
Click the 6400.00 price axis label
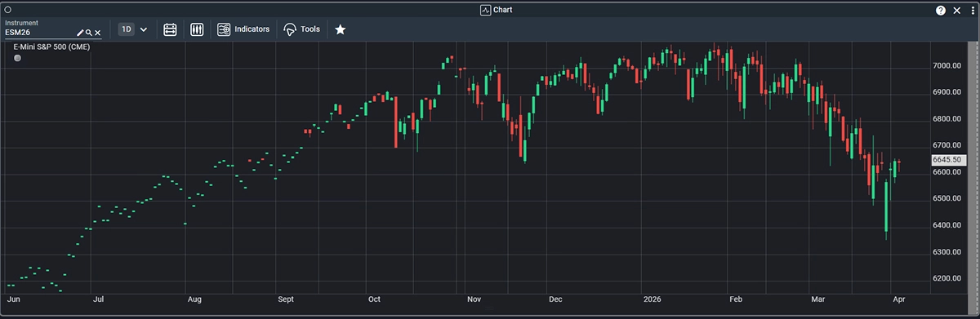pos(947,226)
